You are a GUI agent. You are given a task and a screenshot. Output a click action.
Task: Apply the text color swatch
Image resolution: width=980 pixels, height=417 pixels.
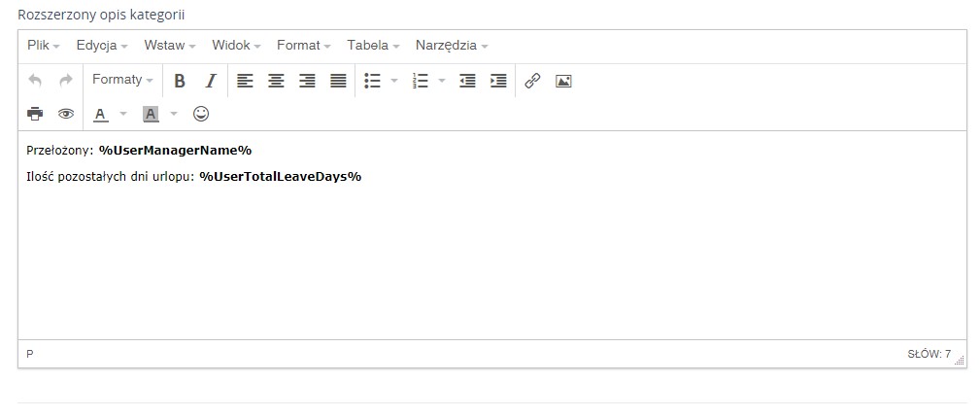[x=100, y=114]
